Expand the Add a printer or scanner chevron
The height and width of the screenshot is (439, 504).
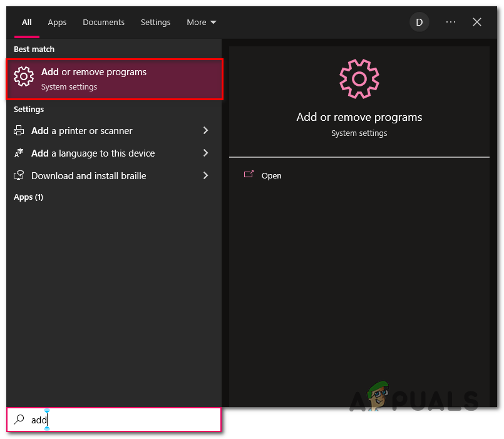point(206,130)
